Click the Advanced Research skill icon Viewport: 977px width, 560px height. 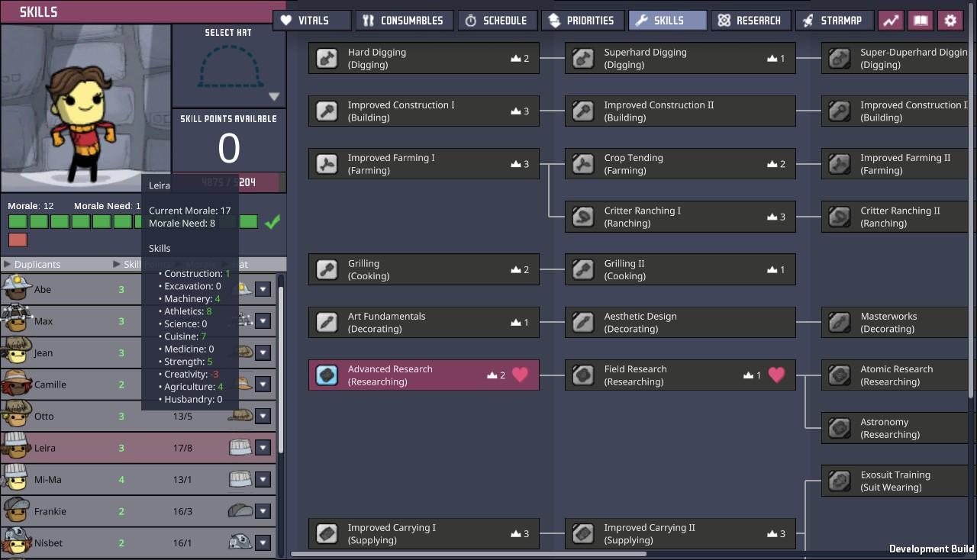[327, 375]
